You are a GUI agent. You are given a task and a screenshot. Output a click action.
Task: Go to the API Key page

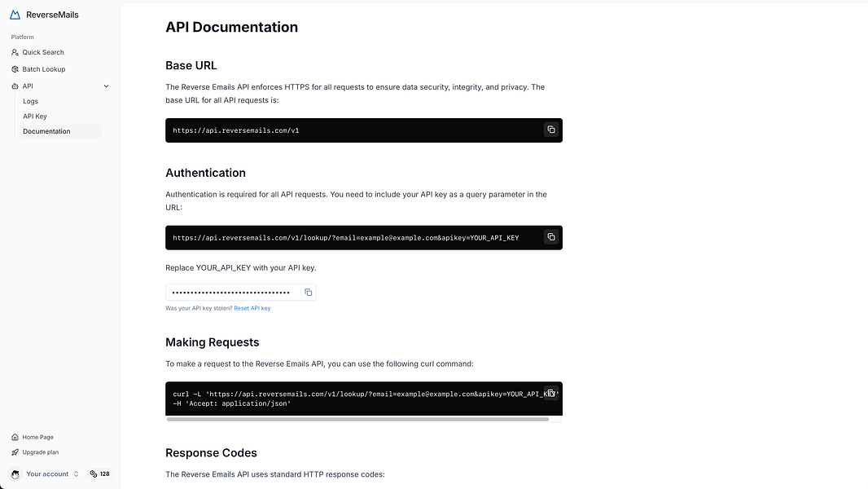(x=35, y=117)
